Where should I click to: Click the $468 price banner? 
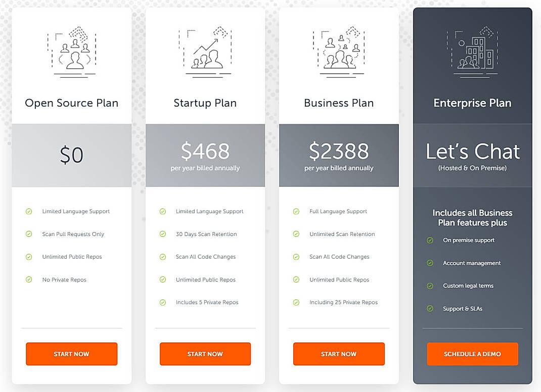pyautogui.click(x=205, y=155)
